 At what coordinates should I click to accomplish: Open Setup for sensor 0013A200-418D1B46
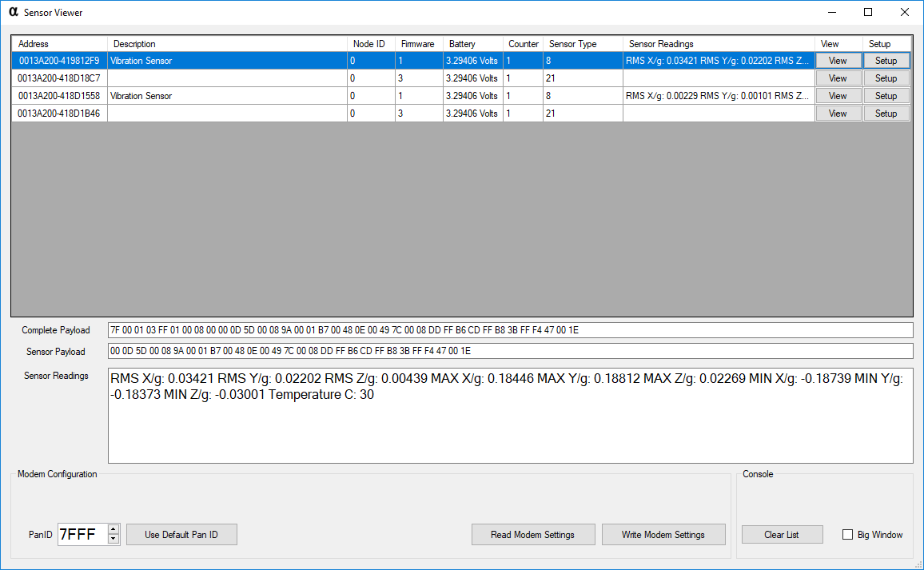pos(886,114)
